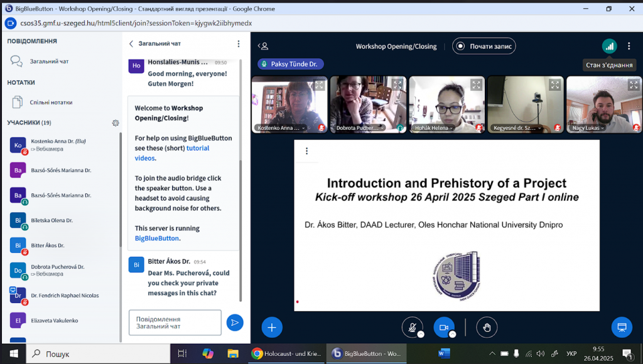Start recording with Почати запис
Screen dimensions: 643x364
483,46
